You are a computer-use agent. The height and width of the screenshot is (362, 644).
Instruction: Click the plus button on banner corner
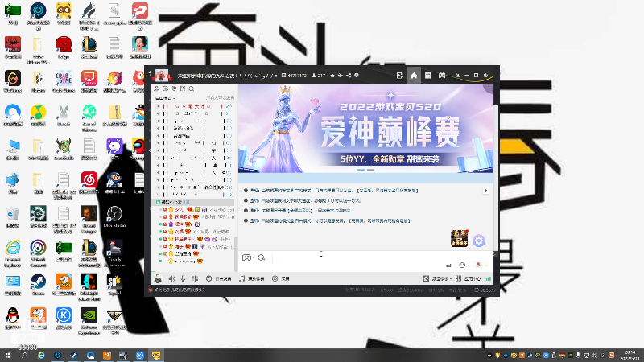489,88
